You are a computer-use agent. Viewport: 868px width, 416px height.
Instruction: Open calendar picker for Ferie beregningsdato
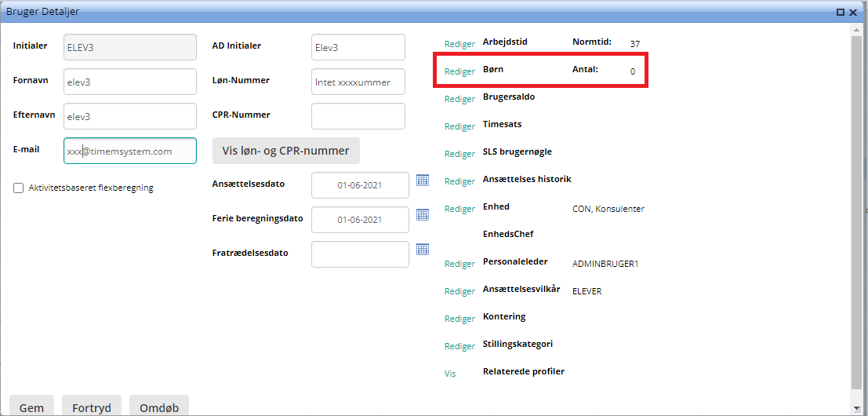423,215
